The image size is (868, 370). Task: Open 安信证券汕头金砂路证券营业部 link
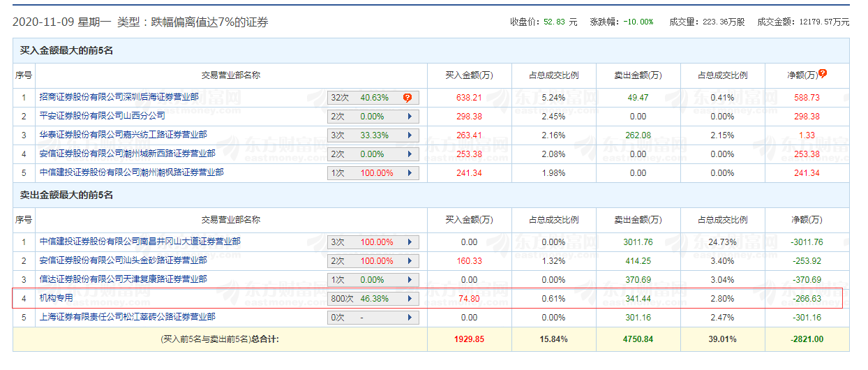click(123, 260)
